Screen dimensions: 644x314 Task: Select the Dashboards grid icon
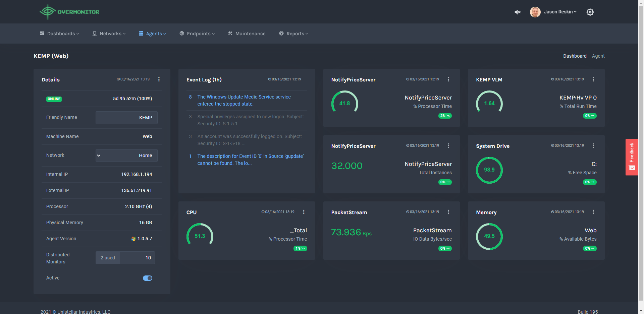coord(42,33)
